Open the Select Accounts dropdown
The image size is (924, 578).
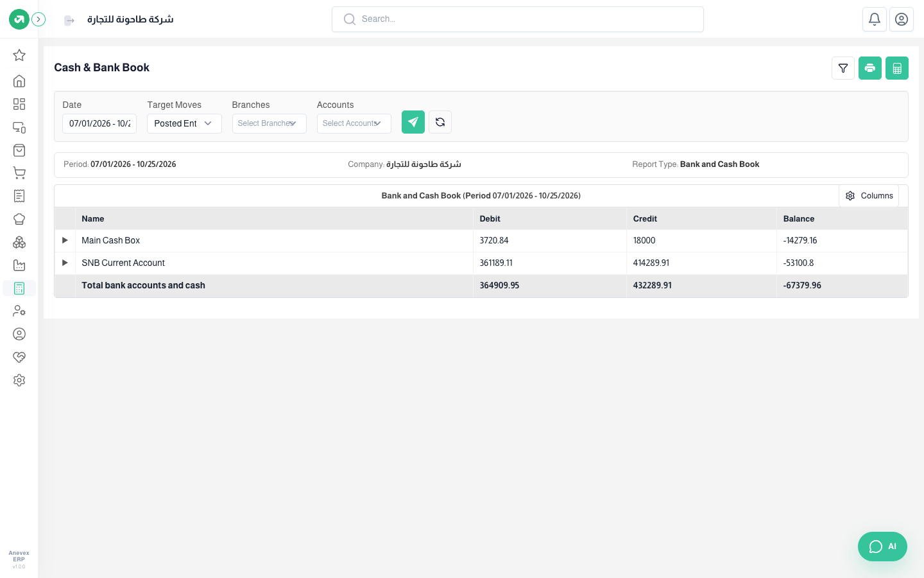point(354,123)
